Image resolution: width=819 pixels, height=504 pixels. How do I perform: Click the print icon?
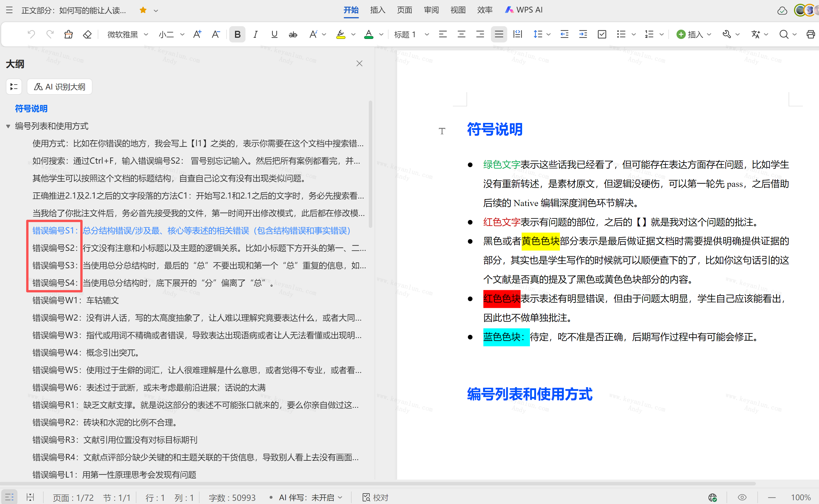811,34
